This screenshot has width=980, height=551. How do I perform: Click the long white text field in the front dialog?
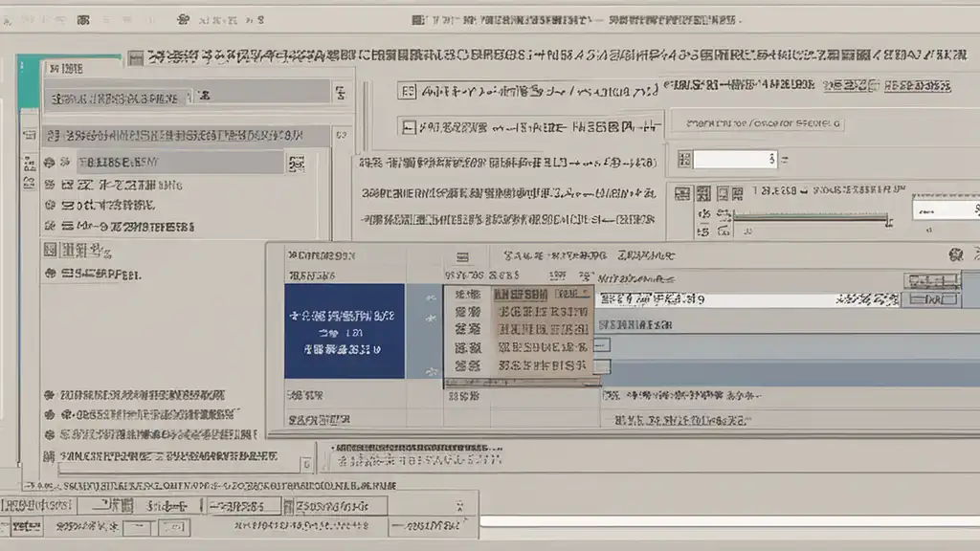[x=748, y=299]
